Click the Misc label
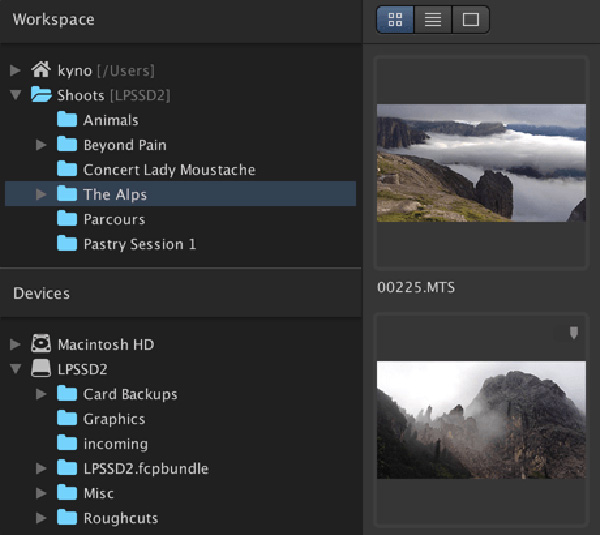 click(x=98, y=494)
